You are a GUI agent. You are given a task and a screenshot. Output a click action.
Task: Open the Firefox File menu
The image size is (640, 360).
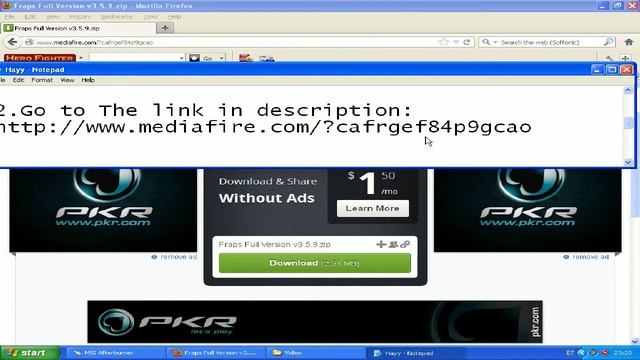[9, 17]
